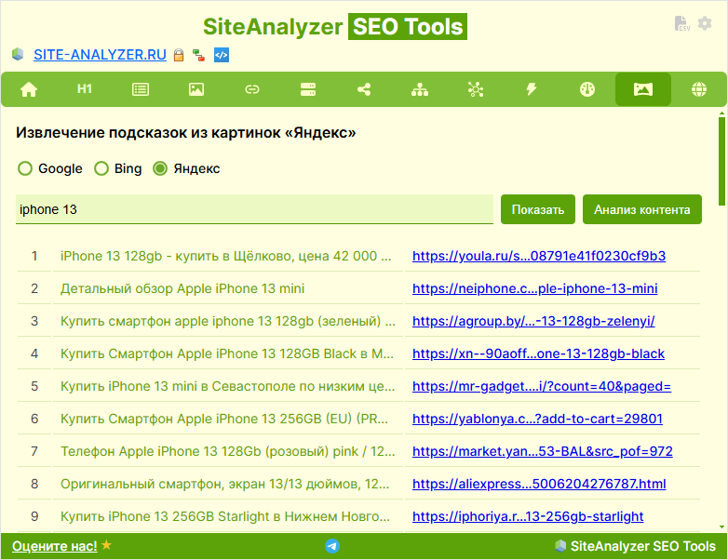
Task: Click the scrollbar up arrow
Action: (722, 113)
